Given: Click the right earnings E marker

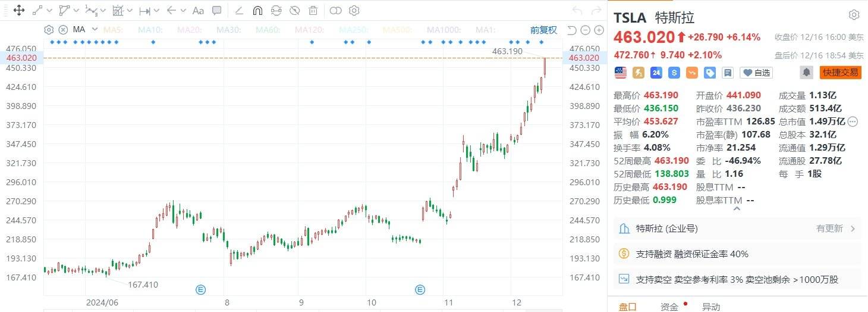Looking at the screenshot, I should 420,290.
